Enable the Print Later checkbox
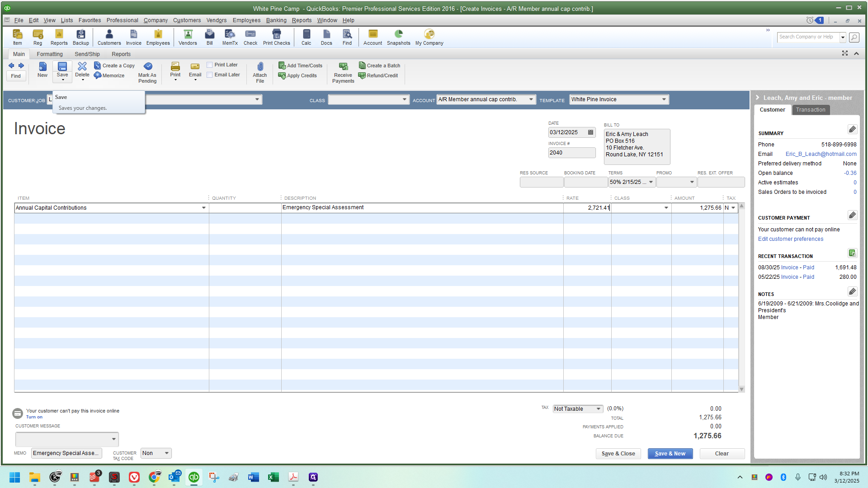The image size is (868, 488). [x=210, y=65]
